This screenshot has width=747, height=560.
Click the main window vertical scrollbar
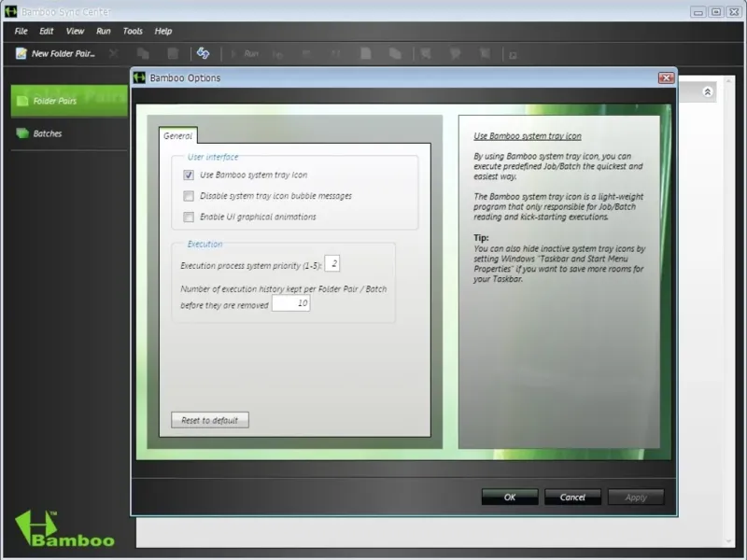tap(728, 312)
